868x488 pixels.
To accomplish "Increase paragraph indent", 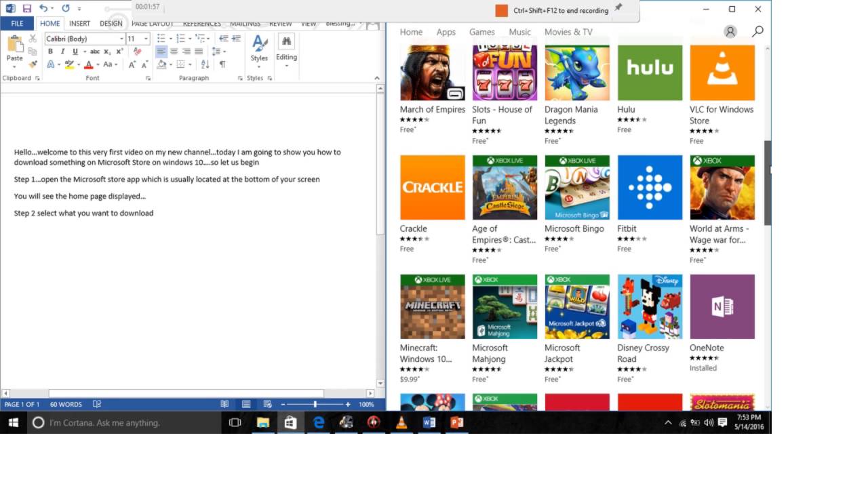I will (235, 39).
